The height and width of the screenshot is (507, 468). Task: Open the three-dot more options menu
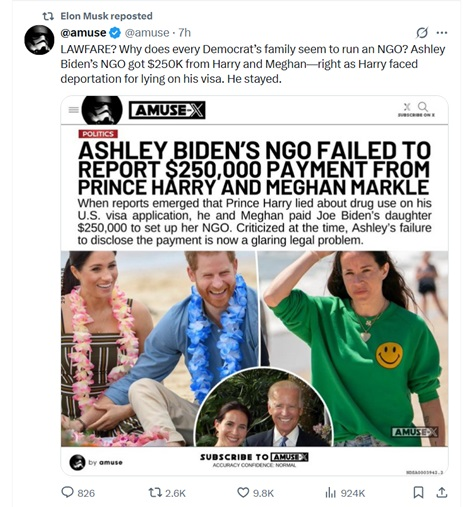click(442, 33)
